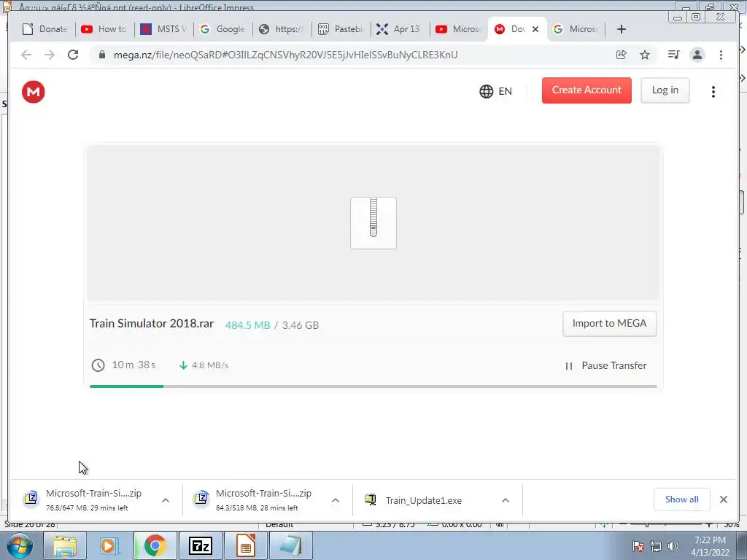Click the Chrome taskbar icon
Screen dimensions: 747x560
tap(155, 545)
